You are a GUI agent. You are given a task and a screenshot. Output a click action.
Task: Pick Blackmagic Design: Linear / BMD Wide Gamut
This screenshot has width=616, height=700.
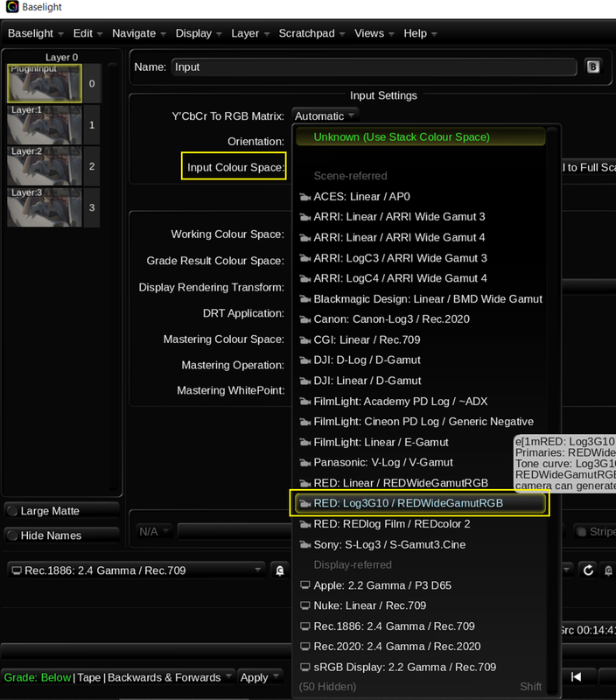(x=421, y=299)
